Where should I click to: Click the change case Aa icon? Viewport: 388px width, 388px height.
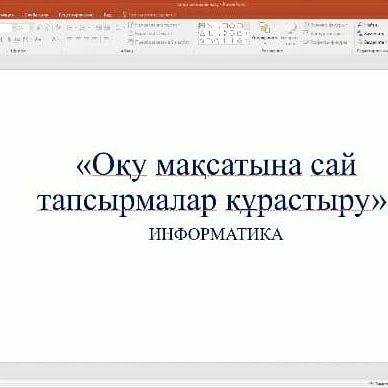pyautogui.click(x=38, y=39)
